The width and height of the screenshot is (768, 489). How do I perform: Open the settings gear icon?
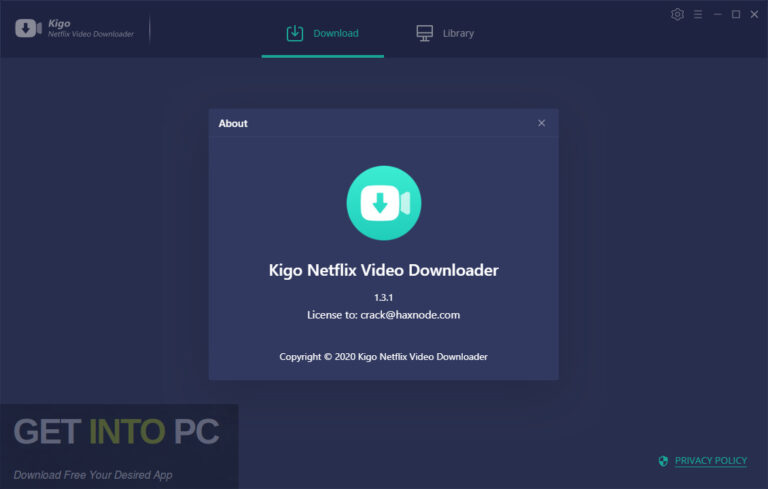click(x=677, y=14)
